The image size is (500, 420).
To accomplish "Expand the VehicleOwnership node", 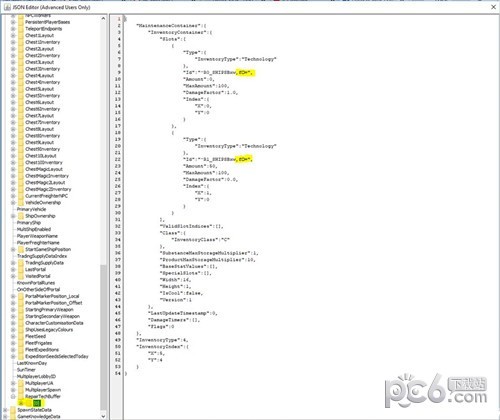I will [x=13, y=202].
